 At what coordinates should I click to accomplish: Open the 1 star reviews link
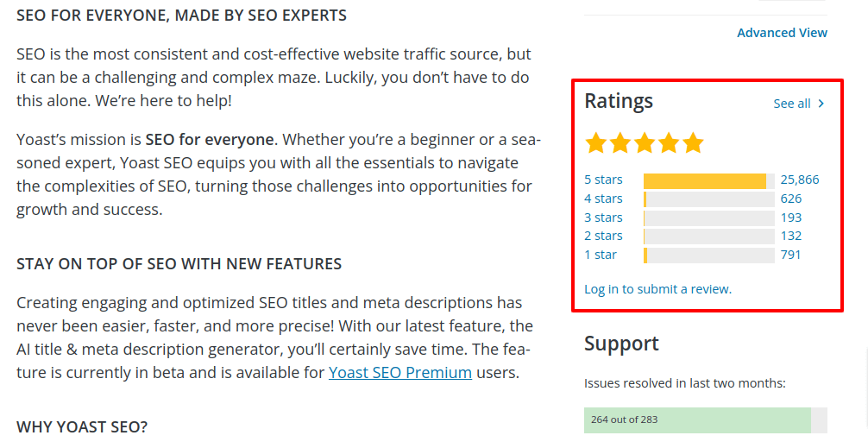click(601, 255)
